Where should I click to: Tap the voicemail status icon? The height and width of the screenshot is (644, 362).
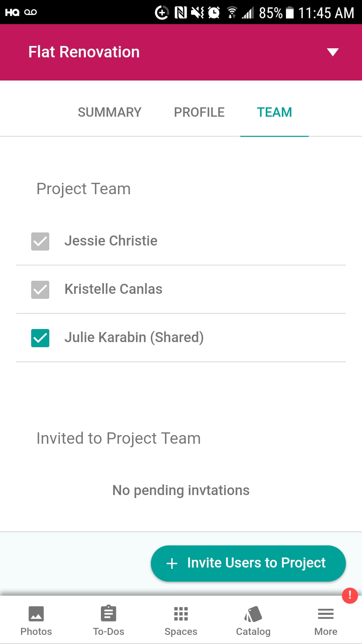click(31, 12)
